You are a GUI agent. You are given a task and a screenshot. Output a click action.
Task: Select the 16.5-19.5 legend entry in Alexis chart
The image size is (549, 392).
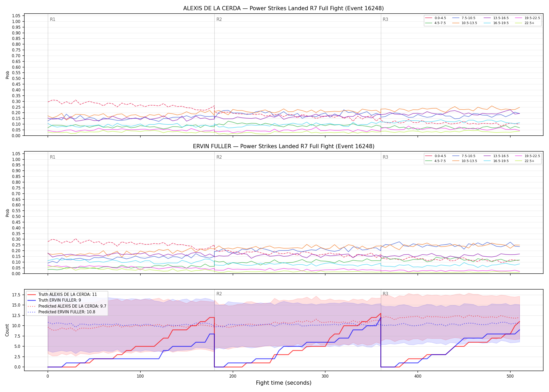point(496,23)
